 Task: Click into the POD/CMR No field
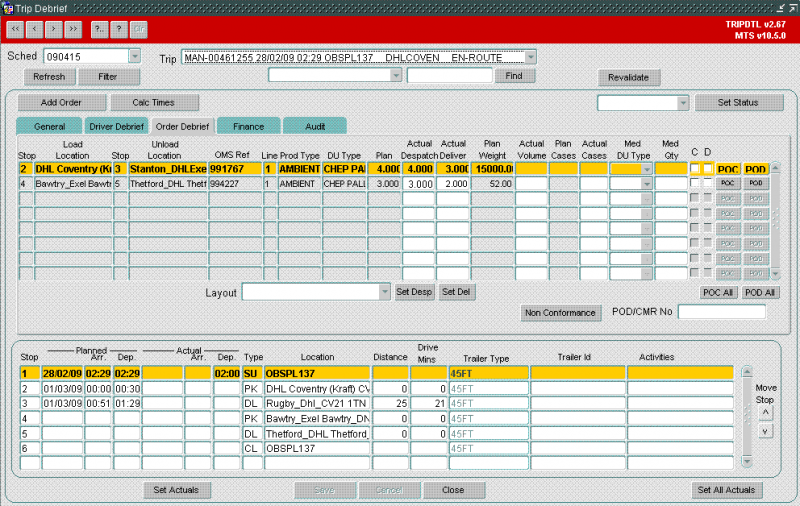click(x=722, y=312)
